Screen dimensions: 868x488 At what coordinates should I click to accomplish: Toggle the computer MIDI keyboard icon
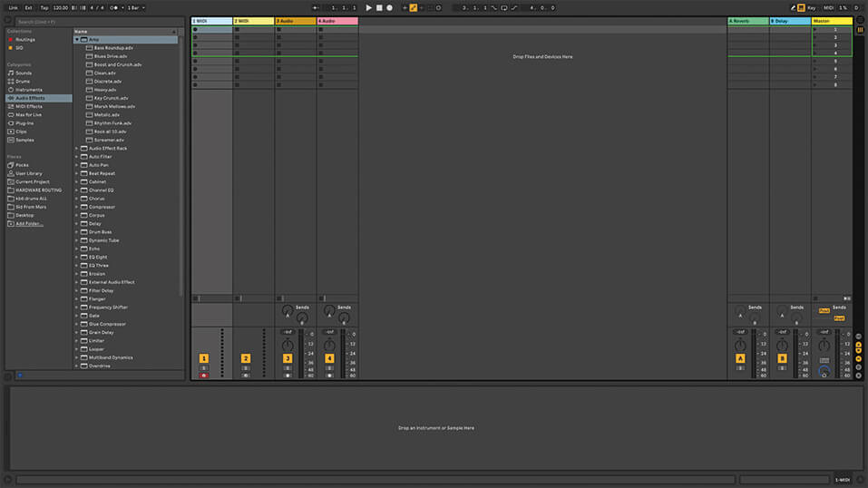[801, 8]
